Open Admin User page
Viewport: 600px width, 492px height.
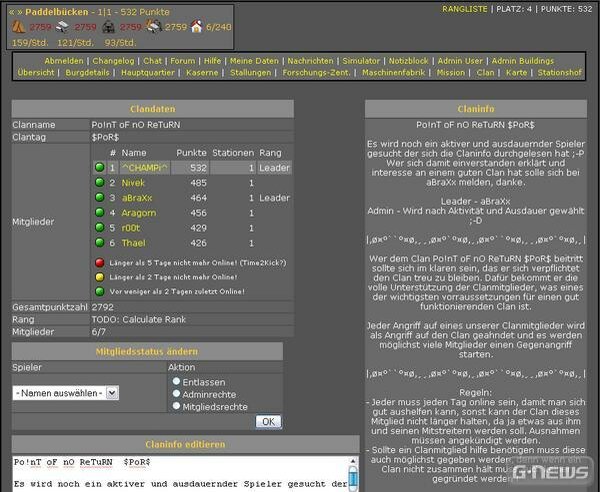tap(460, 61)
